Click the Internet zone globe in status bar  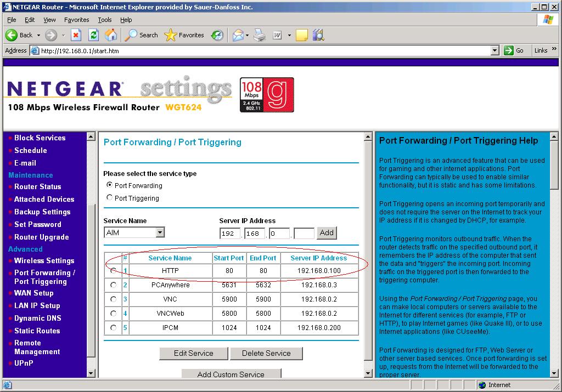click(482, 385)
